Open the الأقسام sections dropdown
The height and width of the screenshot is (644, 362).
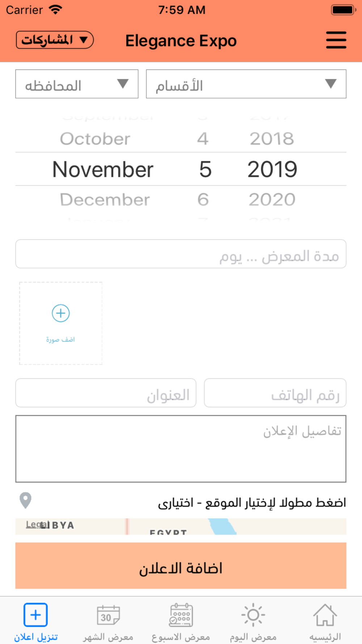click(x=246, y=84)
